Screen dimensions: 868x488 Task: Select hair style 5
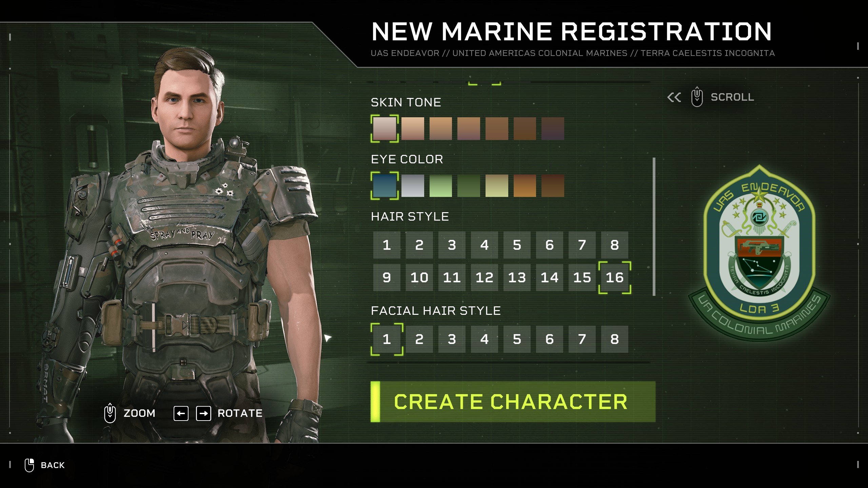(x=517, y=245)
